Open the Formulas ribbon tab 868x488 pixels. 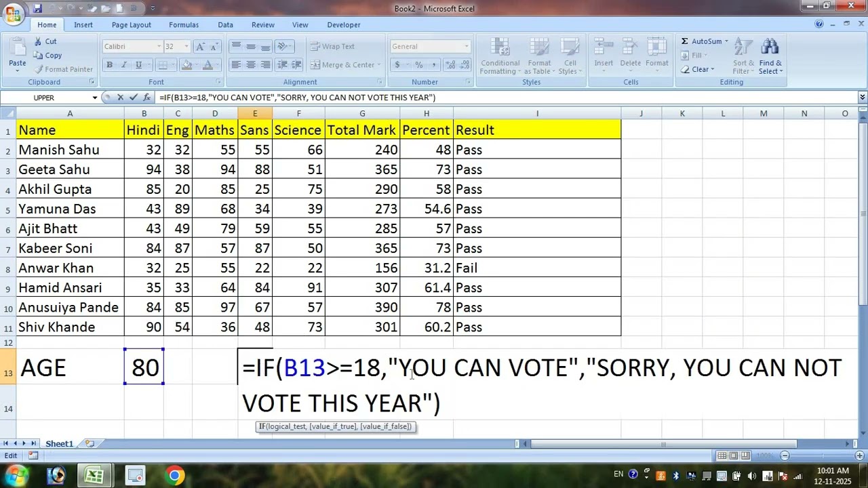pyautogui.click(x=184, y=25)
